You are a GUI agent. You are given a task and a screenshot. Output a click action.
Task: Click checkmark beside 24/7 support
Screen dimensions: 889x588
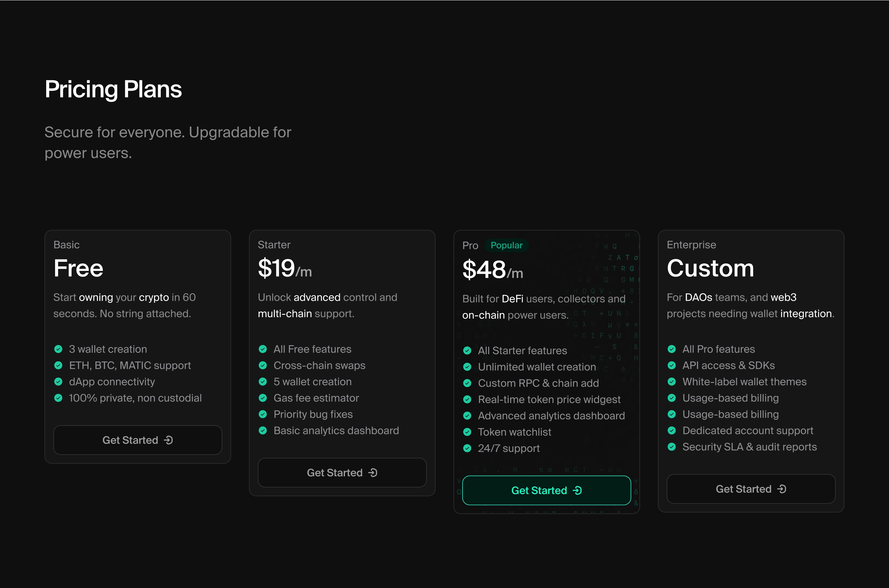pyautogui.click(x=467, y=448)
